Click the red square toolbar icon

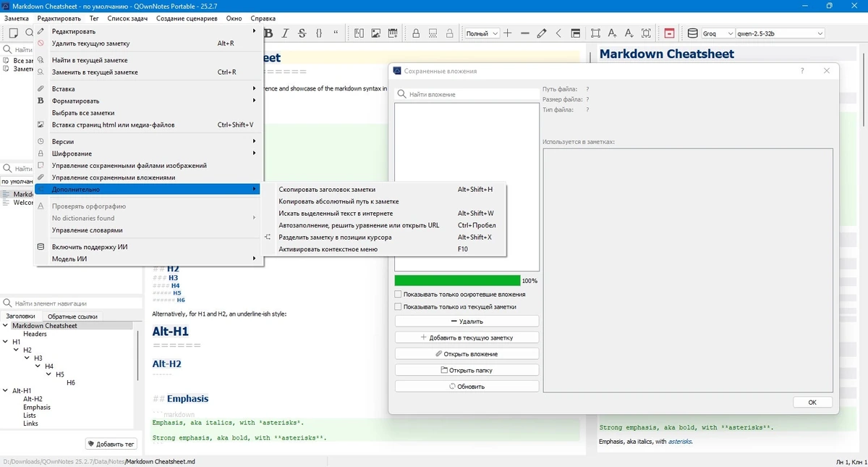pos(669,33)
